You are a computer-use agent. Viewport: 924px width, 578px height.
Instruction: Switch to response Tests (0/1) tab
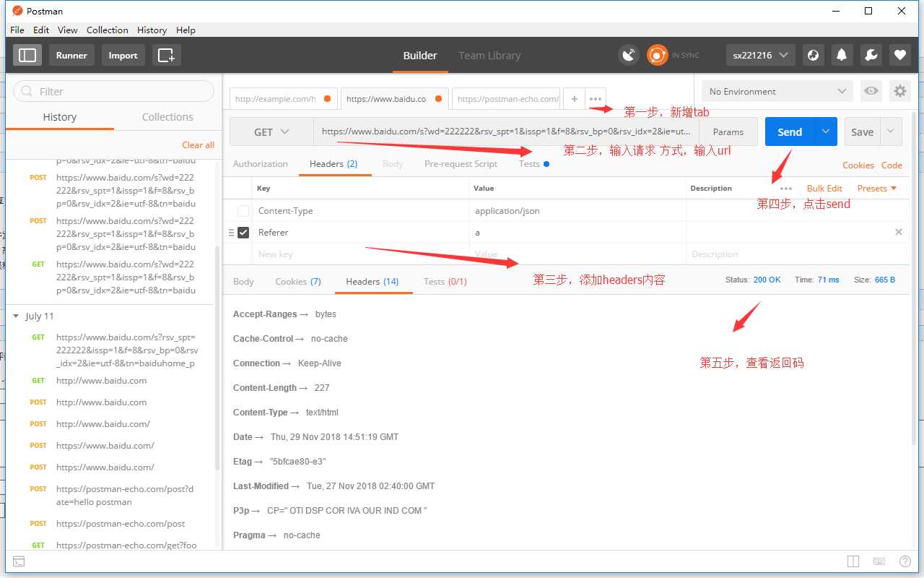pyautogui.click(x=445, y=281)
